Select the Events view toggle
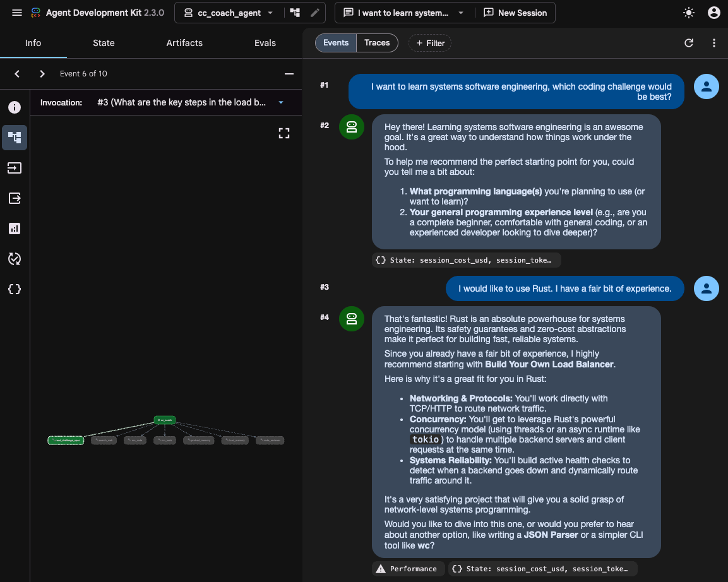 point(336,43)
